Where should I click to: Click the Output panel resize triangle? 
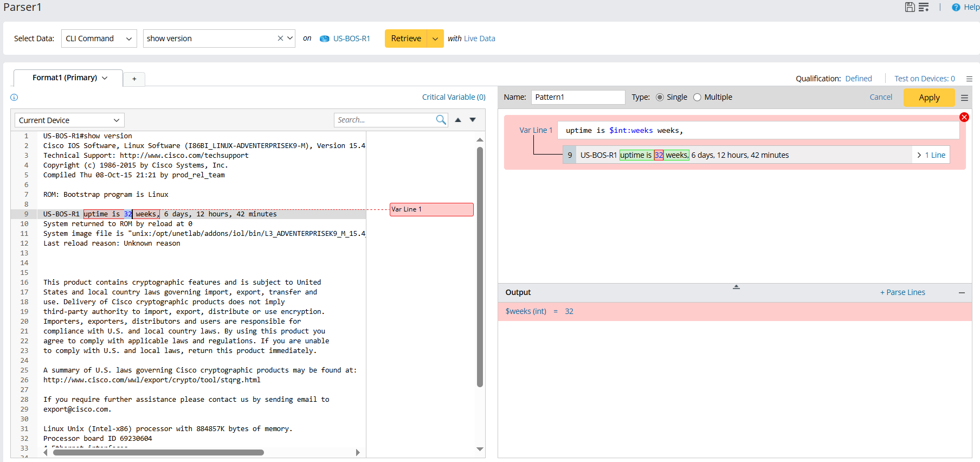pos(736,287)
